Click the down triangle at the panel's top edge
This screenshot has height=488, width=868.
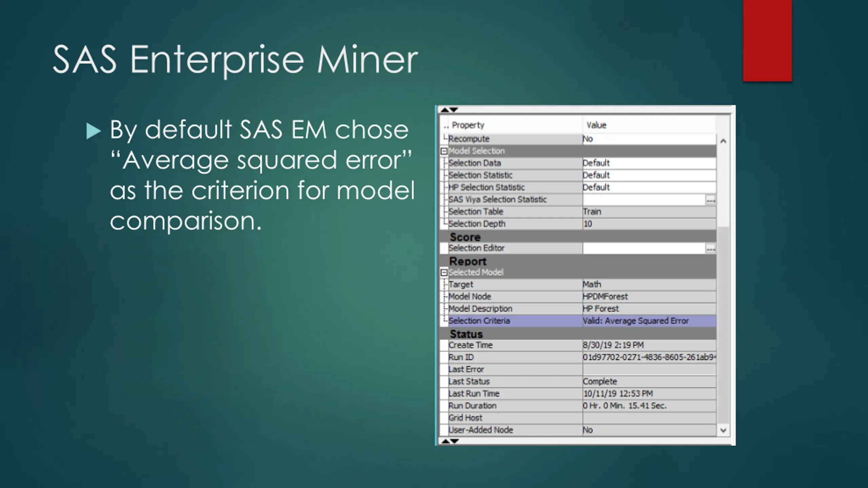click(454, 109)
